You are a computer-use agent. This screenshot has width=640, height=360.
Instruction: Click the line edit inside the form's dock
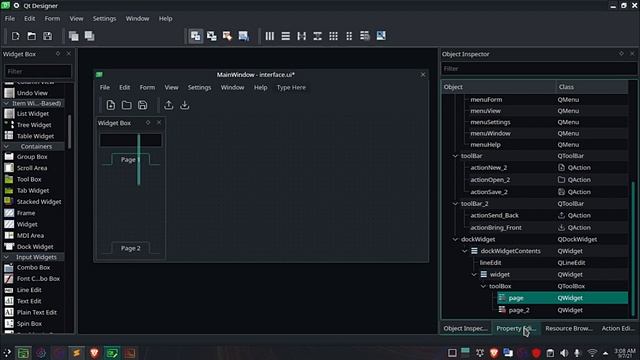coord(131,140)
